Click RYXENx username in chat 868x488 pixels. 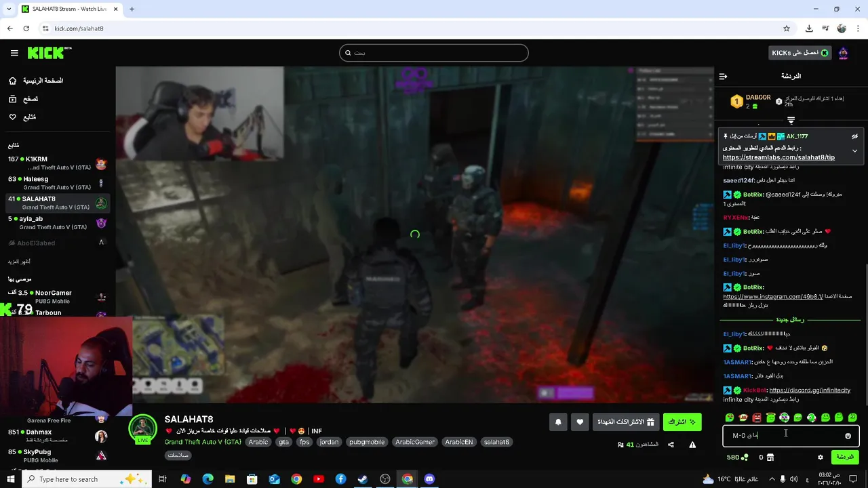coord(736,217)
